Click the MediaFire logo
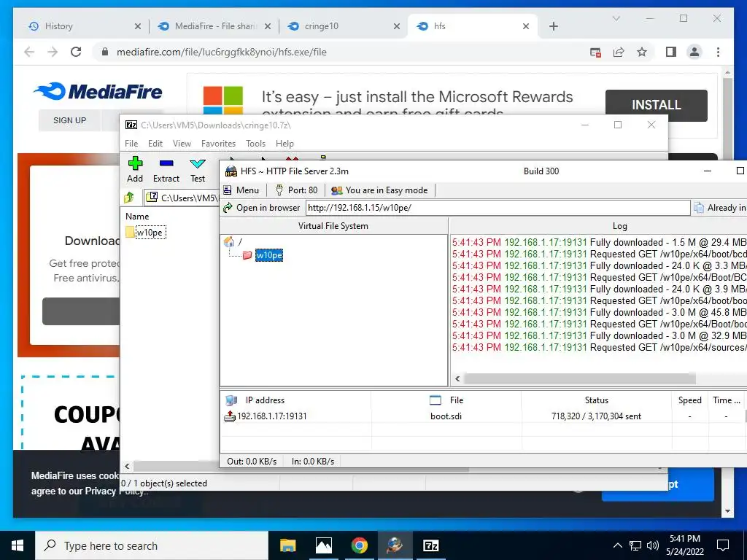This screenshot has height=560, width=747. coord(98,91)
